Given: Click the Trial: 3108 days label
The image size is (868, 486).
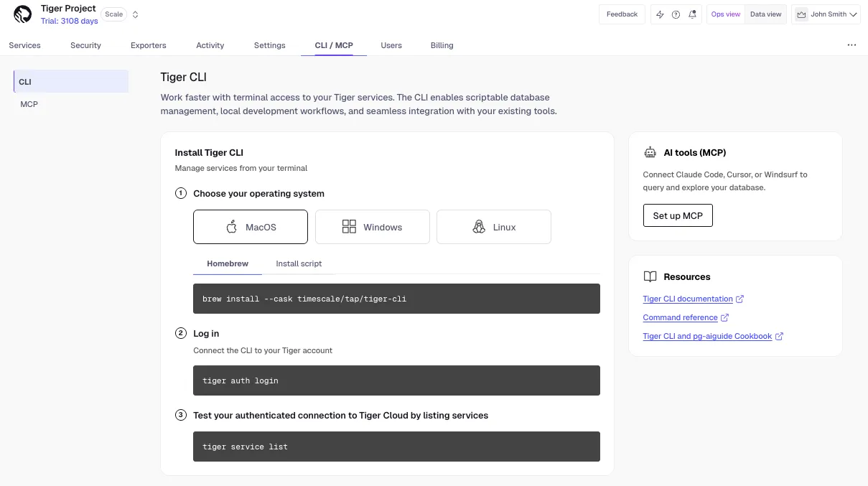Looking at the screenshot, I should pos(70,22).
